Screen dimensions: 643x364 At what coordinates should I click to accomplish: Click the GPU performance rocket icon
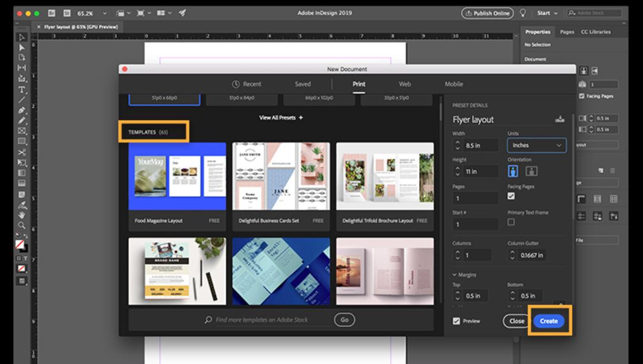182,13
